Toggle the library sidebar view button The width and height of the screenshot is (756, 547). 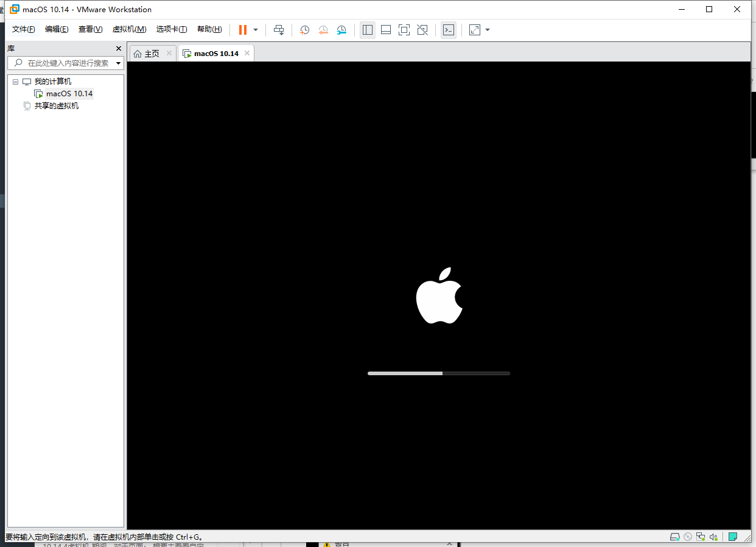tap(368, 30)
